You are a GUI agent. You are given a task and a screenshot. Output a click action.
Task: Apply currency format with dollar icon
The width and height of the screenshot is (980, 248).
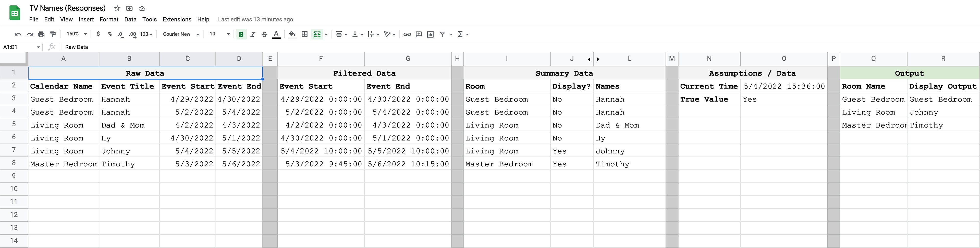click(98, 34)
